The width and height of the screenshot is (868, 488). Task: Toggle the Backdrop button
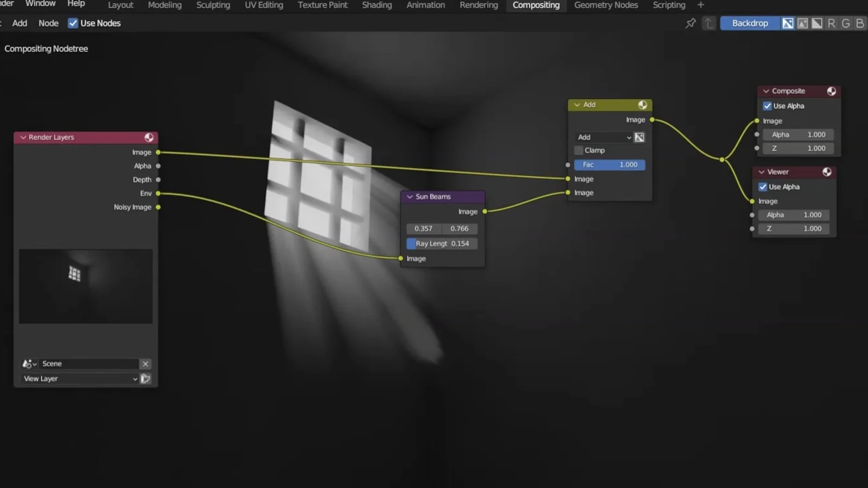coord(750,23)
